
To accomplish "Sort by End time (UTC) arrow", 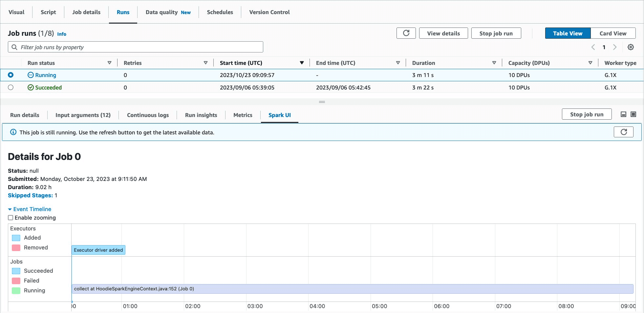I will pyautogui.click(x=398, y=63).
